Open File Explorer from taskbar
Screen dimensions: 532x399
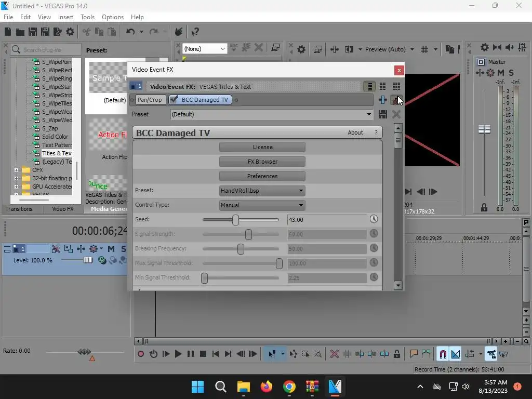244,387
